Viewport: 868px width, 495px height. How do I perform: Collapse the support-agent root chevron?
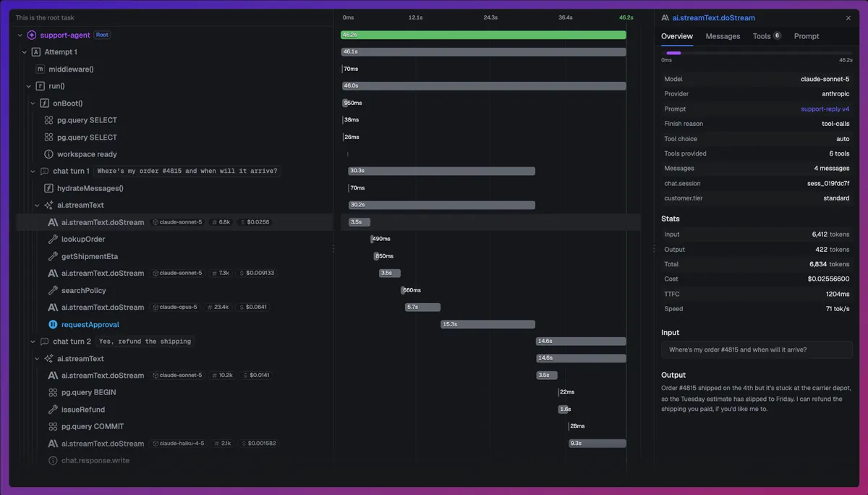coord(20,35)
